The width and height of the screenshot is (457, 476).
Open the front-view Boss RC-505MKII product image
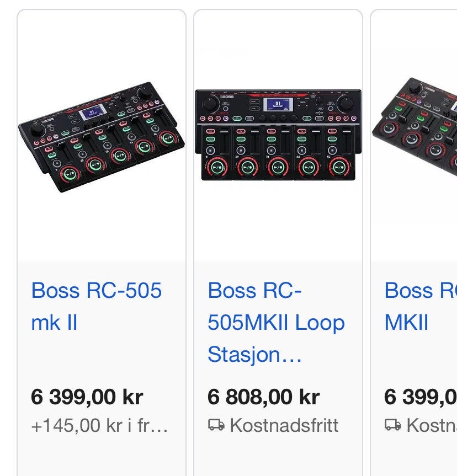click(278, 135)
